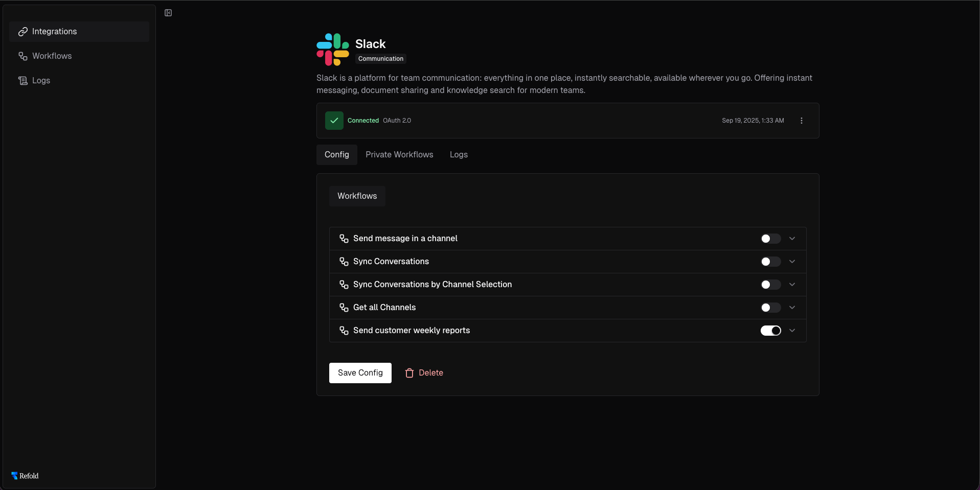Viewport: 980px width, 490px height.
Task: Click the Workflows icon in sidebar
Action: [x=23, y=56]
